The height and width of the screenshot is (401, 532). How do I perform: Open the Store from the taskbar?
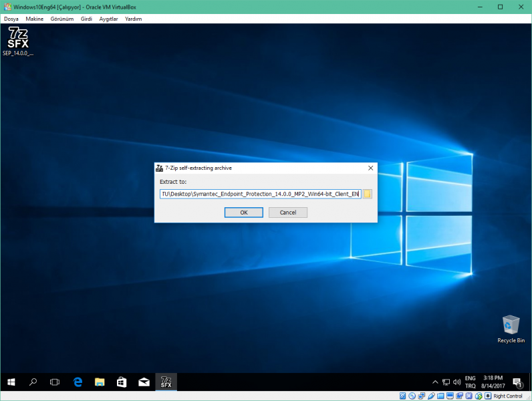122,382
